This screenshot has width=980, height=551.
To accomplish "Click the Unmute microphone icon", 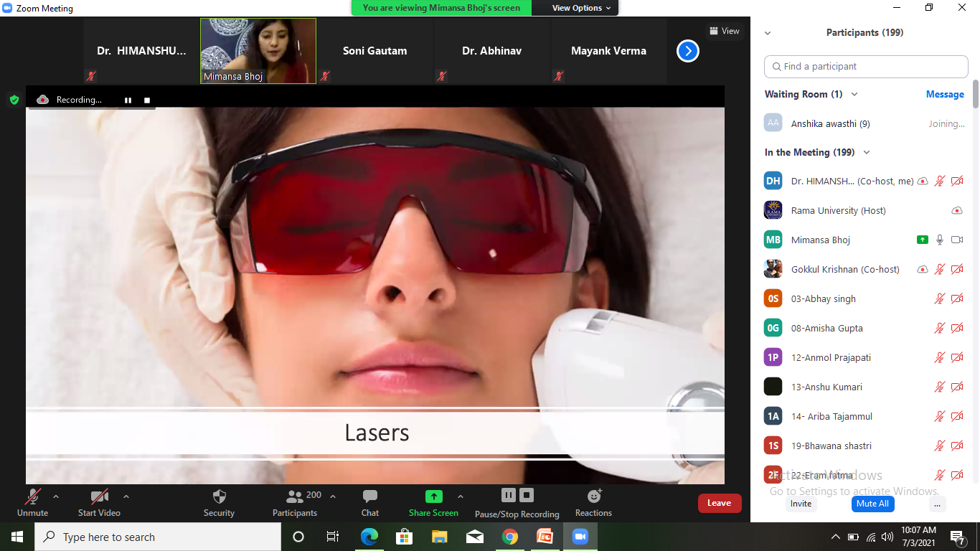I will (x=32, y=496).
